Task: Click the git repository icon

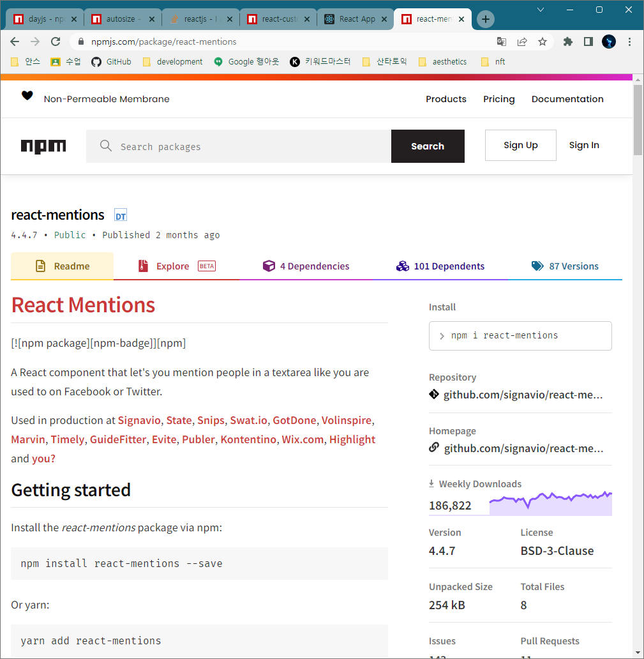Action: [x=434, y=394]
